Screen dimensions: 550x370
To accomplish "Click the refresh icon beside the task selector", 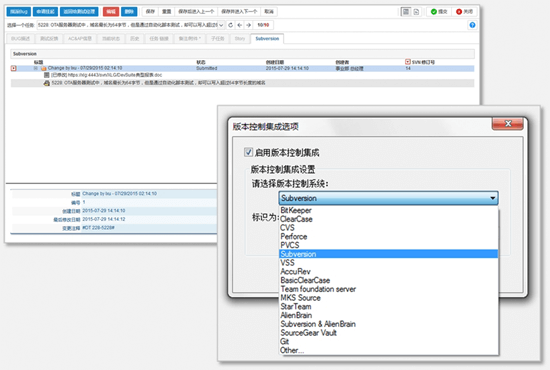I will (230, 25).
